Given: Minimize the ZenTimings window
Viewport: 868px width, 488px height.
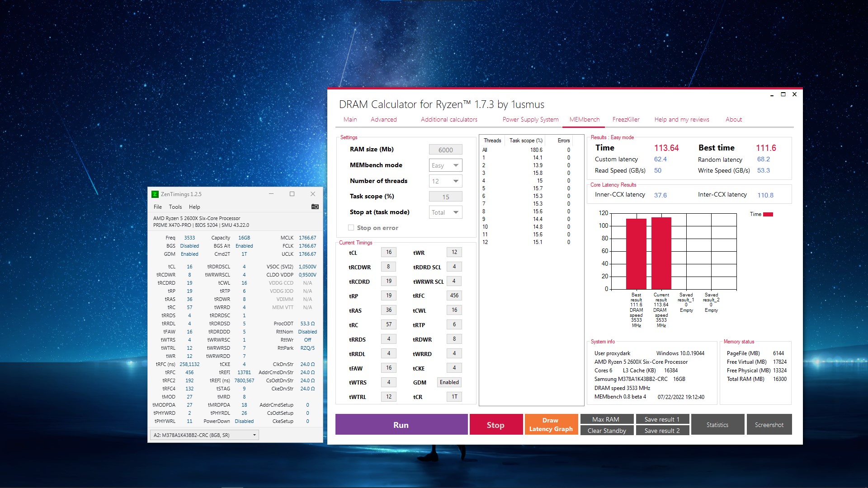Looking at the screenshot, I should click(x=271, y=194).
